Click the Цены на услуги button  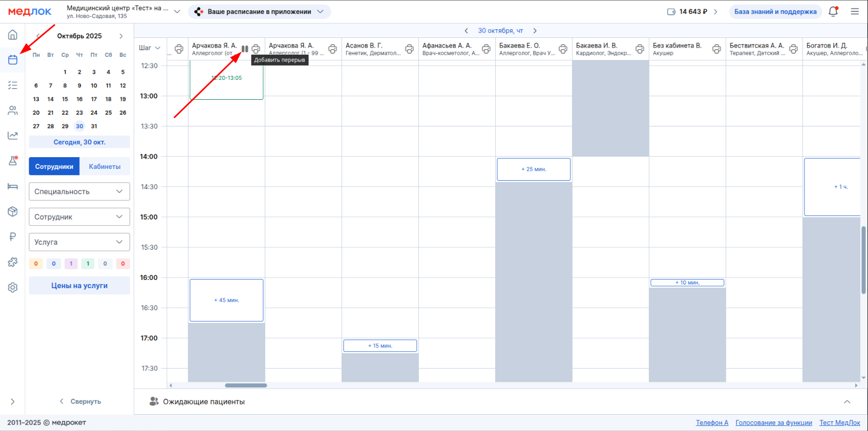(x=79, y=286)
